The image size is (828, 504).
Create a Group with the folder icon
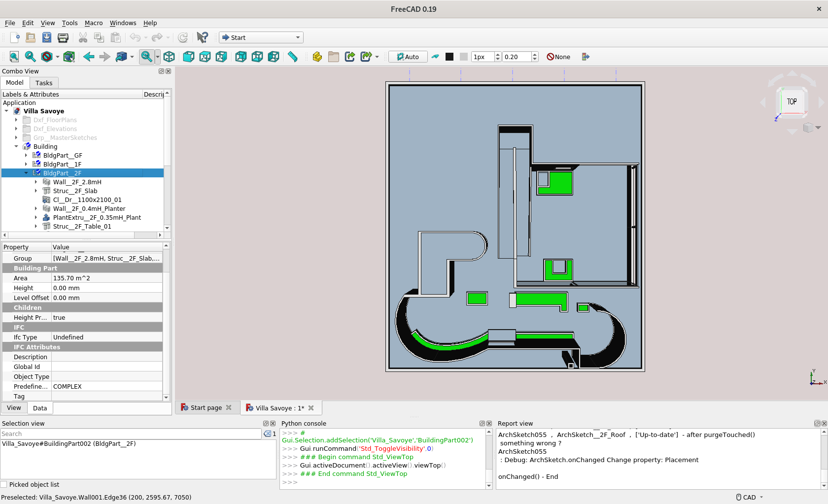coord(334,57)
